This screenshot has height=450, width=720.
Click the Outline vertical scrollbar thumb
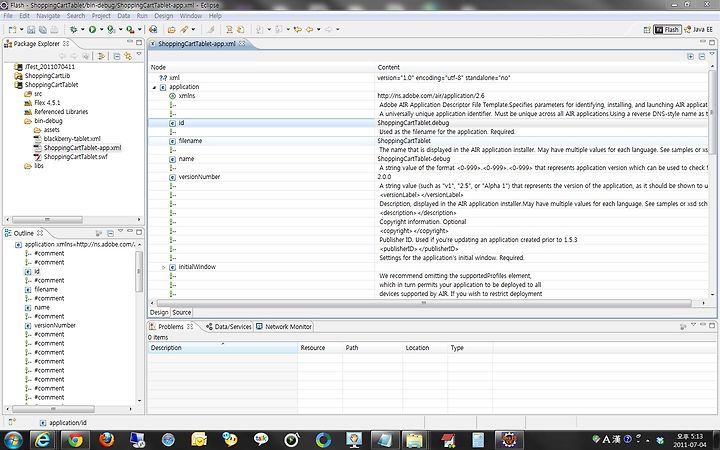[x=139, y=272]
